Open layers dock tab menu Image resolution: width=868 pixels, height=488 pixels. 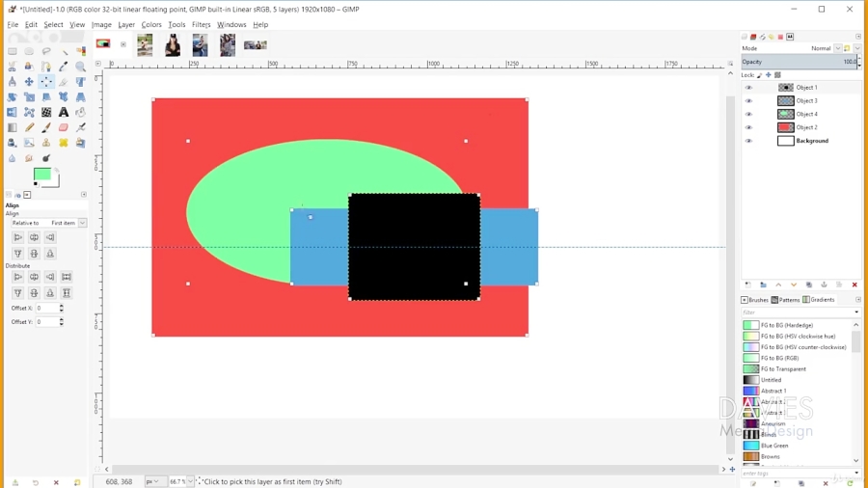click(858, 37)
